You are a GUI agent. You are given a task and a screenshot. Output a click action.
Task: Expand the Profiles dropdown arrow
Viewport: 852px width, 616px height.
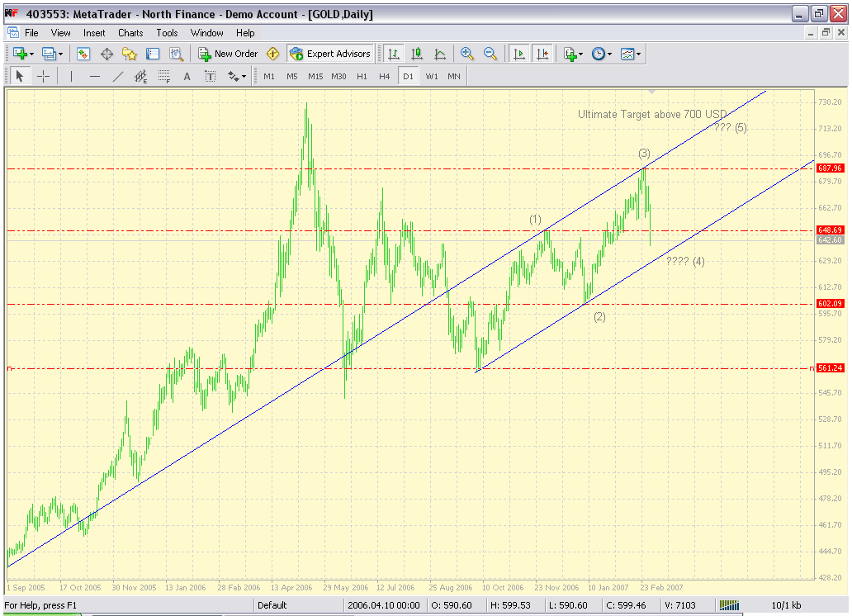click(x=60, y=54)
